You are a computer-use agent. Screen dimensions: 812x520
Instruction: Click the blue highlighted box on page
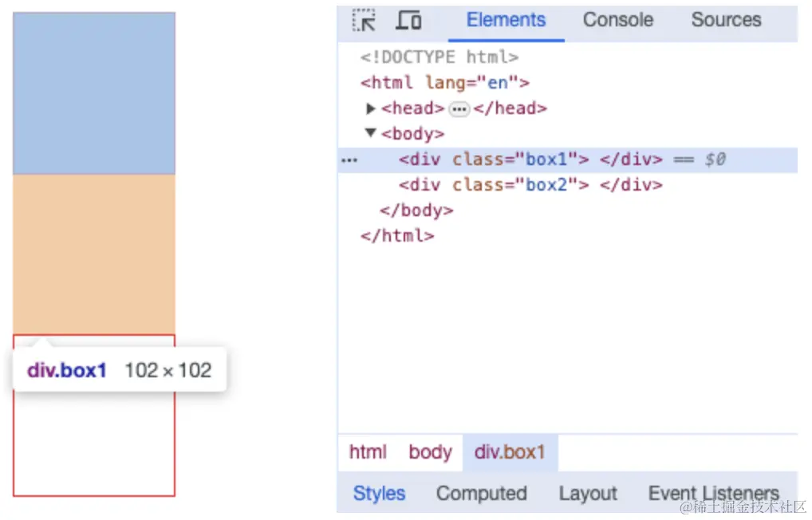(x=94, y=93)
